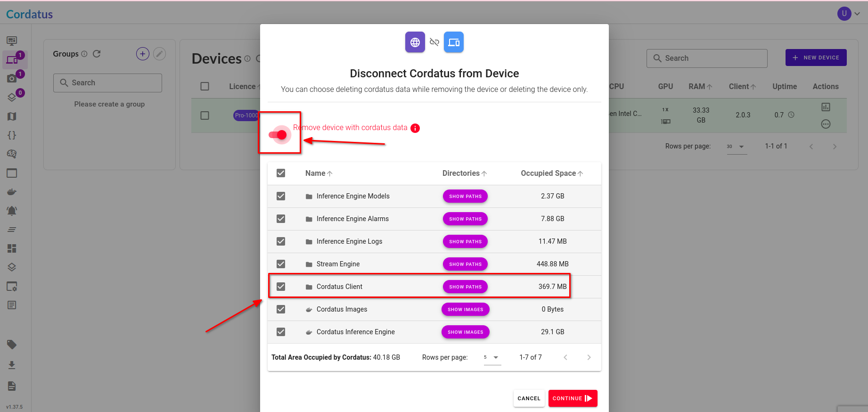Refresh the Groups list

(97, 54)
